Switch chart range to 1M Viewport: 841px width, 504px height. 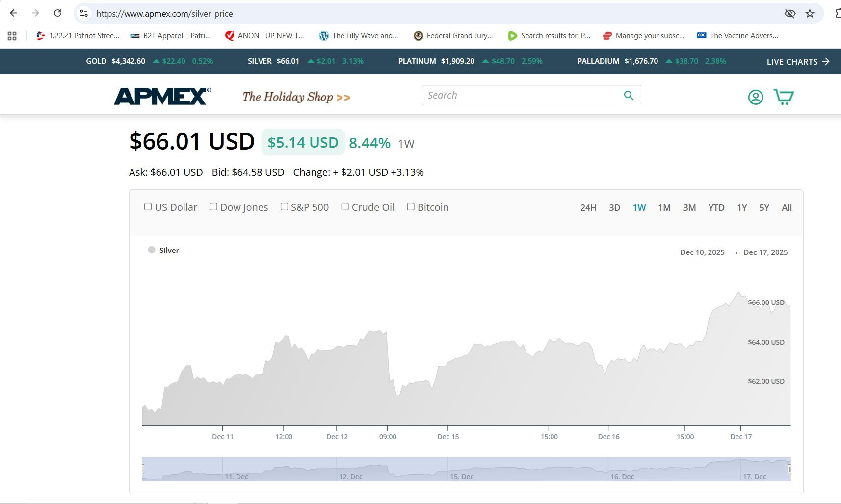coord(664,208)
